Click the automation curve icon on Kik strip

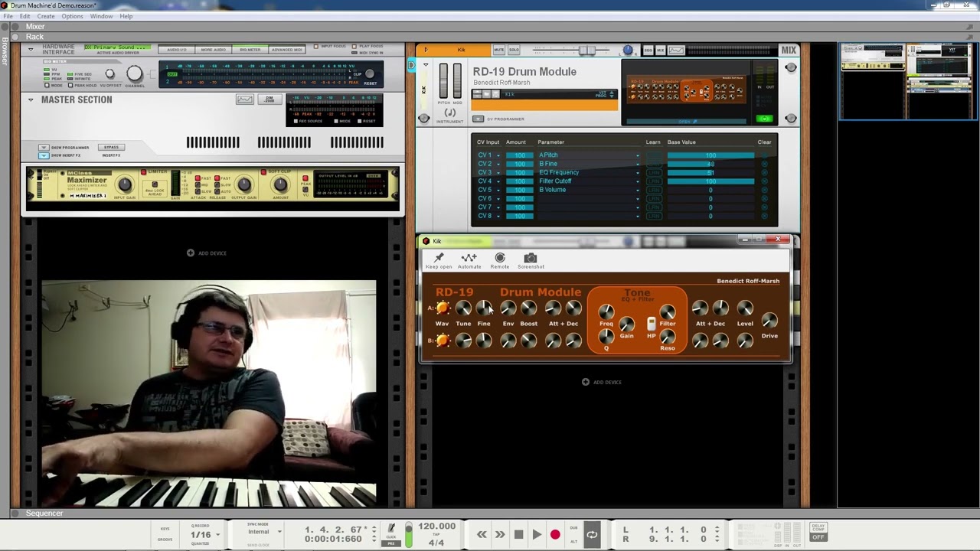click(676, 50)
